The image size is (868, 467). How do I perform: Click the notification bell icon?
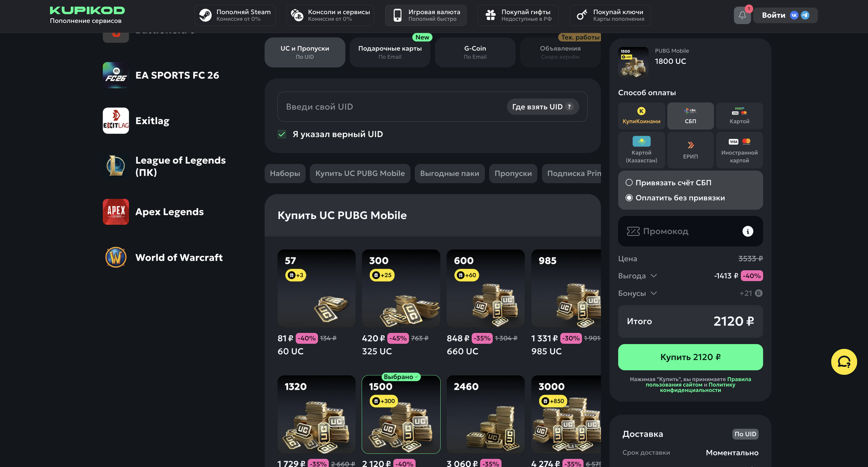[x=742, y=15]
